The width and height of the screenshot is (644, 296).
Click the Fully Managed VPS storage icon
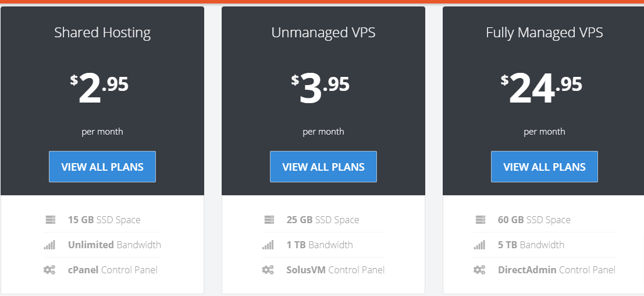(480, 220)
